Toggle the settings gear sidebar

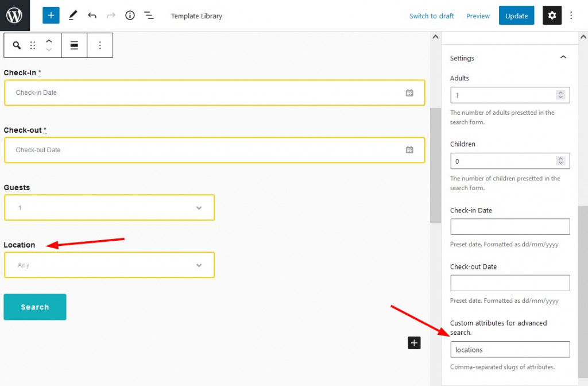[x=552, y=16]
